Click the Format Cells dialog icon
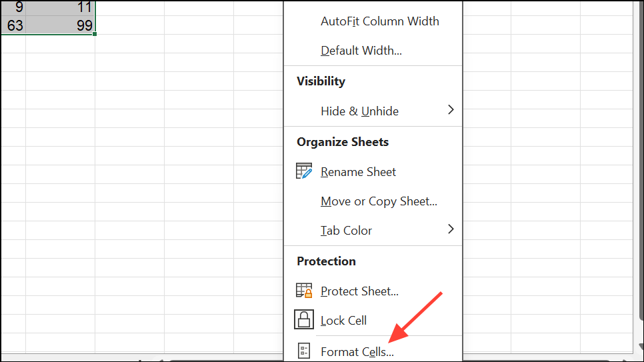The image size is (644, 362). click(x=304, y=351)
